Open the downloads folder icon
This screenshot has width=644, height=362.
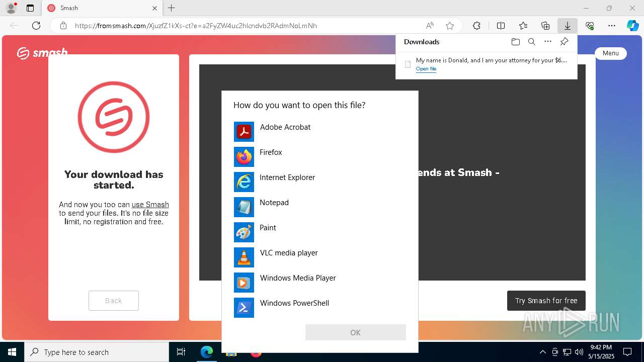515,42
